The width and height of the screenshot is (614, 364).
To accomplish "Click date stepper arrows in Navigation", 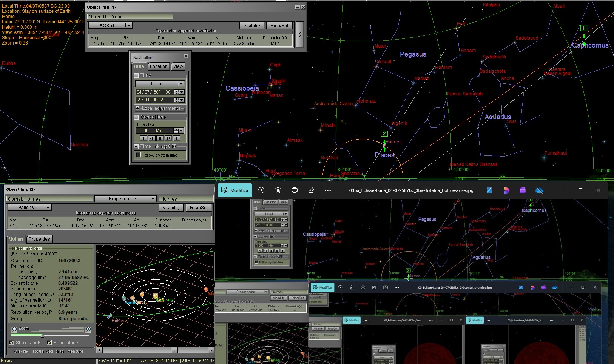I will click(176, 92).
